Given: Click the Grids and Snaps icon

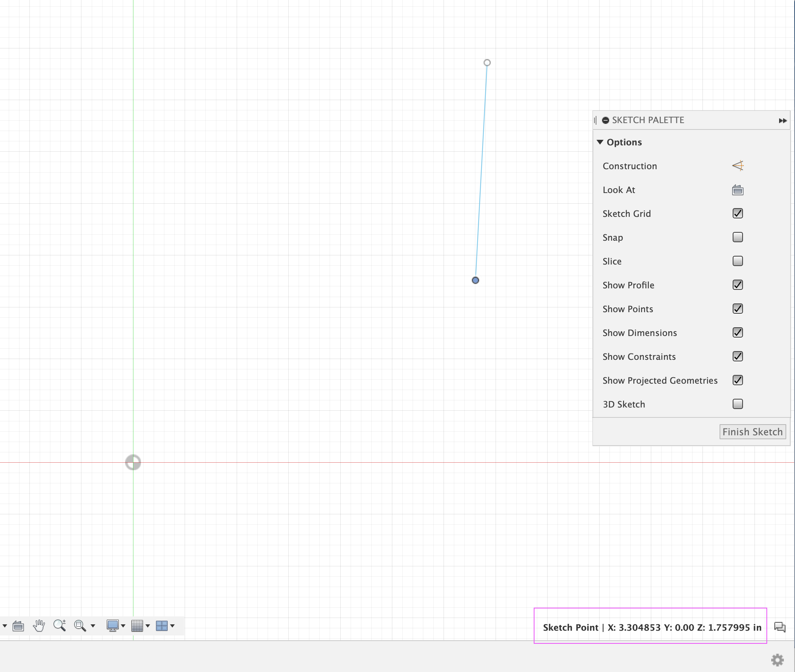Looking at the screenshot, I should 137,626.
